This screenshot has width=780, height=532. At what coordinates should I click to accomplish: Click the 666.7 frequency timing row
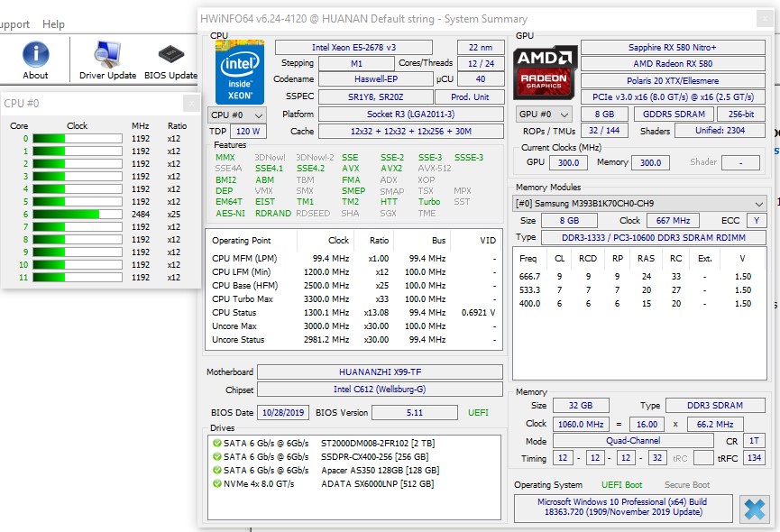click(x=639, y=277)
